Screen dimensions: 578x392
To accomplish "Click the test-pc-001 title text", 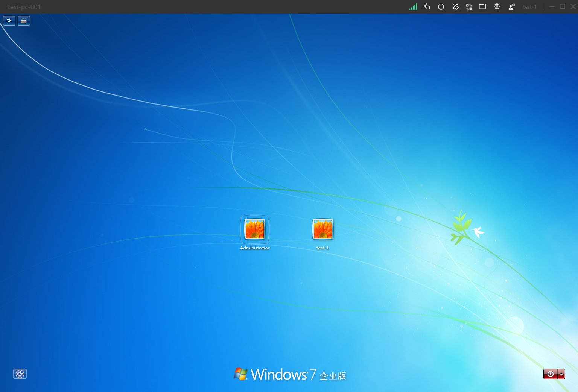I will click(24, 7).
